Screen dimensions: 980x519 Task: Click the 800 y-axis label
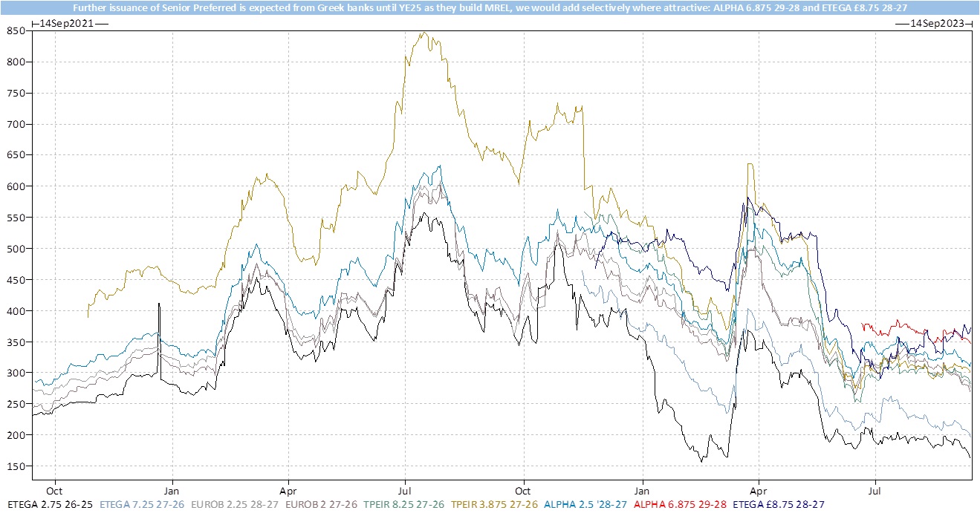click(17, 62)
